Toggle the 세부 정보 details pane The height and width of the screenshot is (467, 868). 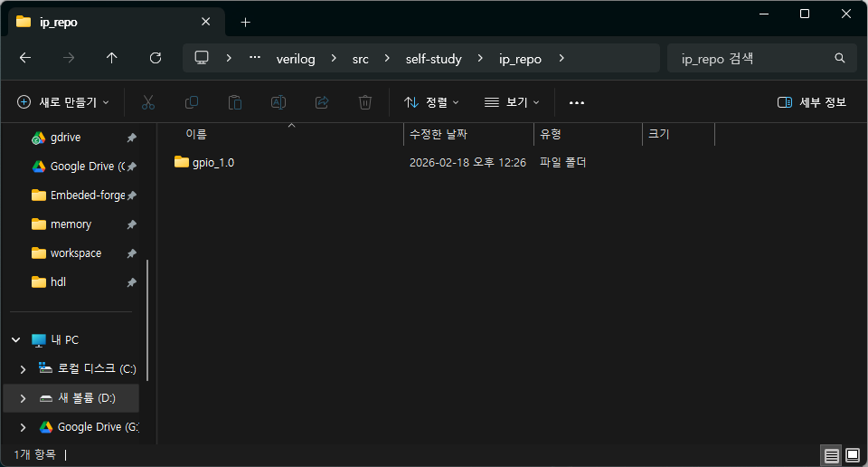(812, 102)
